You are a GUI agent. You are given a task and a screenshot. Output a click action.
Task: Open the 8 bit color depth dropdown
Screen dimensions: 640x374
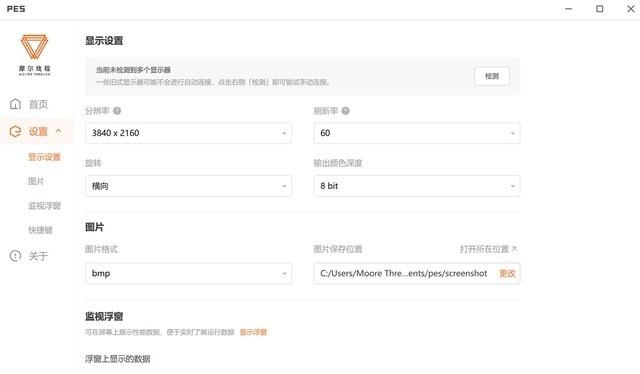[x=417, y=186]
